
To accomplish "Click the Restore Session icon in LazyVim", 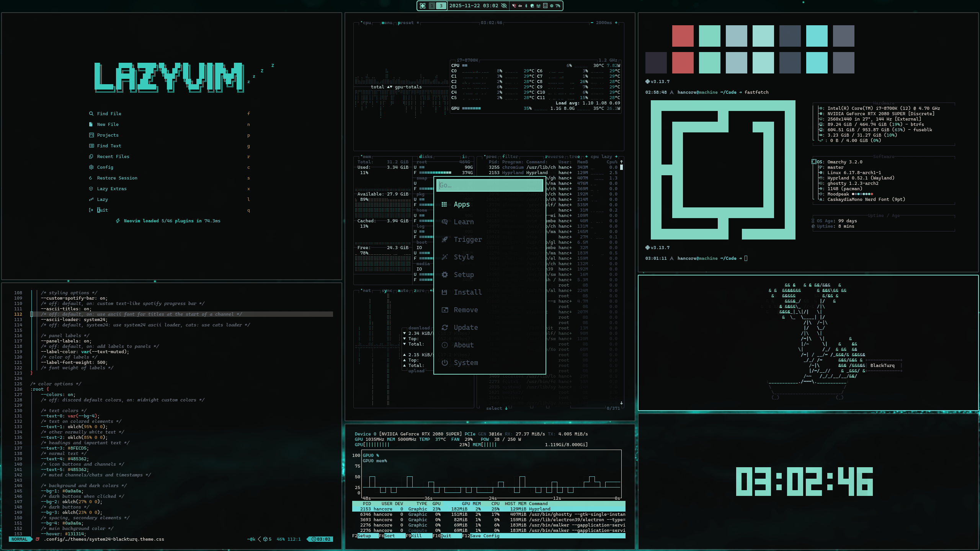I will pos(91,178).
